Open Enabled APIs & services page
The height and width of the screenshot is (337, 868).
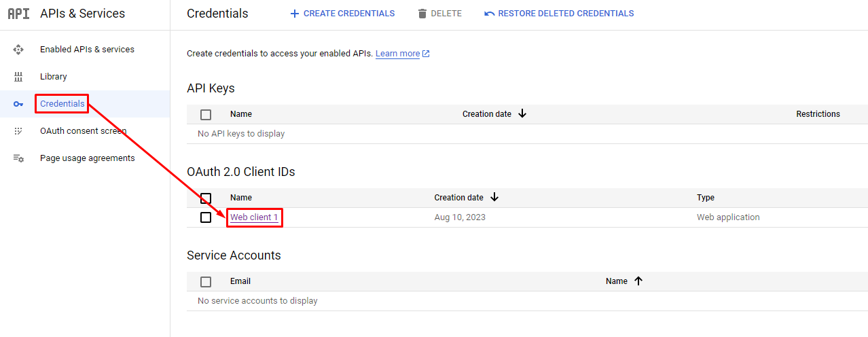(87, 50)
